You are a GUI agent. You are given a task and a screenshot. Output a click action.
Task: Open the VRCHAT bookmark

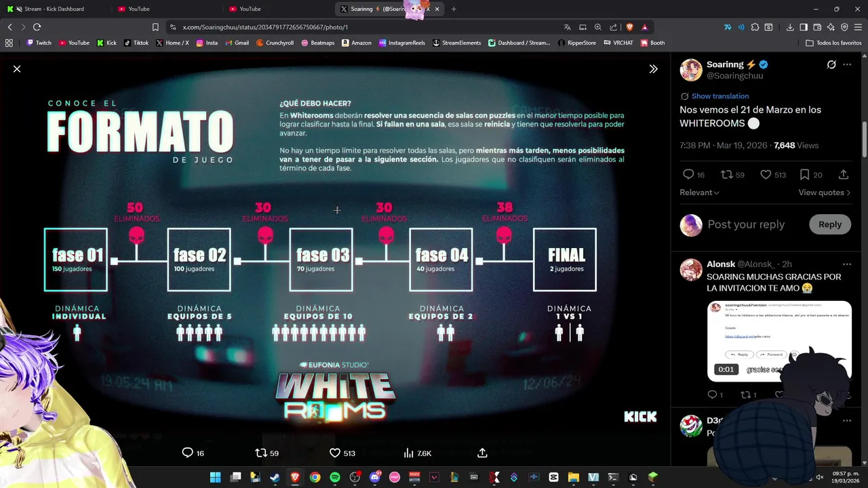pyautogui.click(x=617, y=43)
